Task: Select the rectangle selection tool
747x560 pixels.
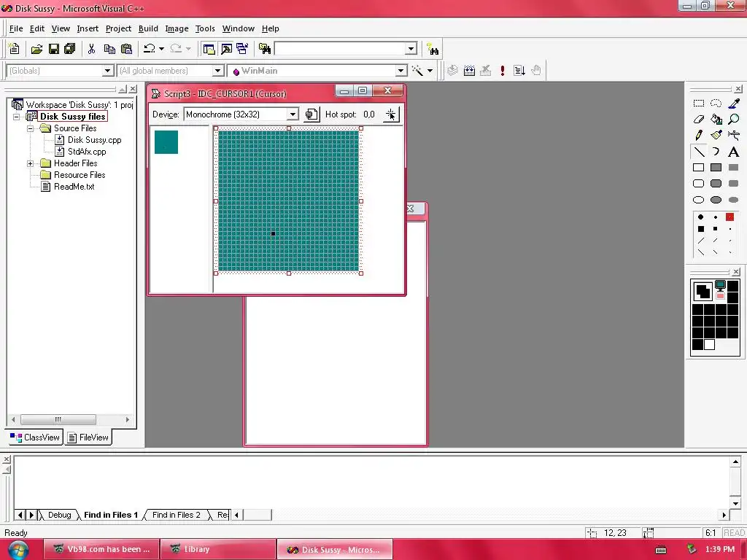Action: (698, 104)
